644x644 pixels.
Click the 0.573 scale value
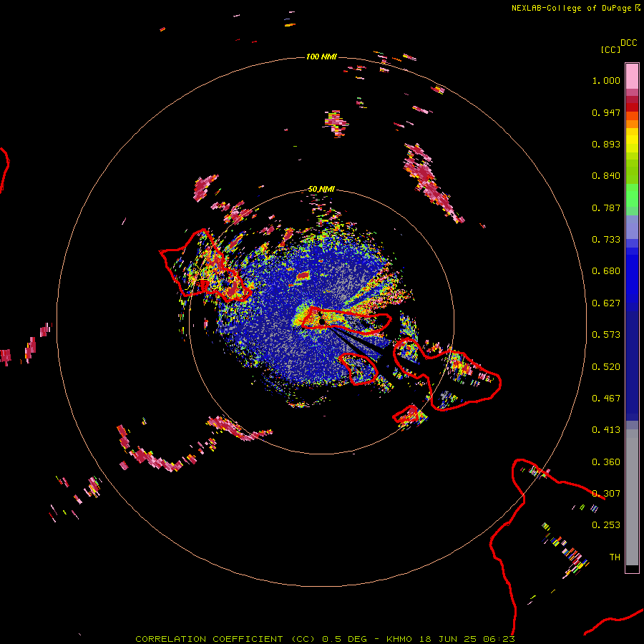coord(606,335)
